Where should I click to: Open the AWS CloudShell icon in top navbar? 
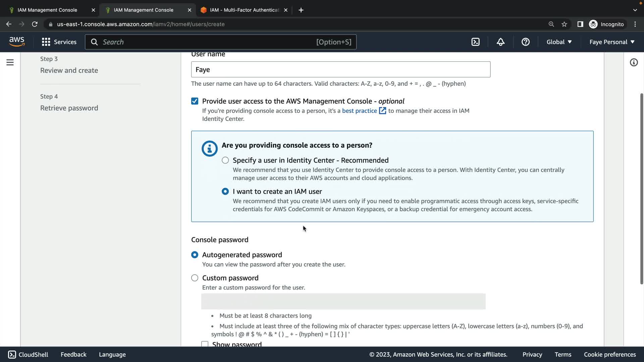475,42
